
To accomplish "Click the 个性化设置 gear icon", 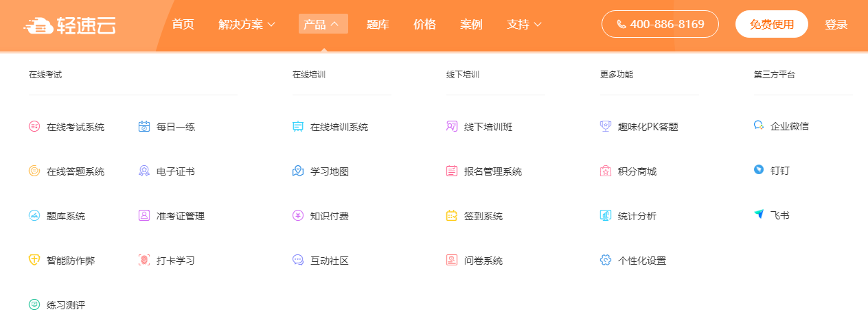I will 606,260.
